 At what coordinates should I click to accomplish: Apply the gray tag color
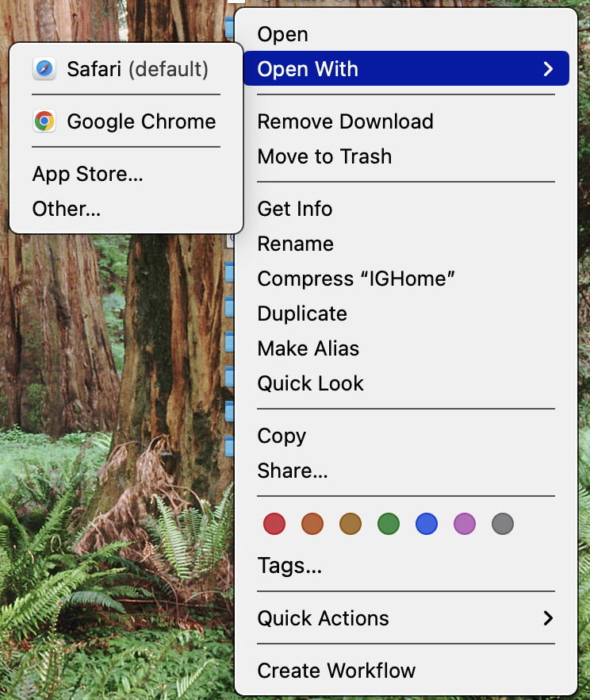(x=503, y=523)
